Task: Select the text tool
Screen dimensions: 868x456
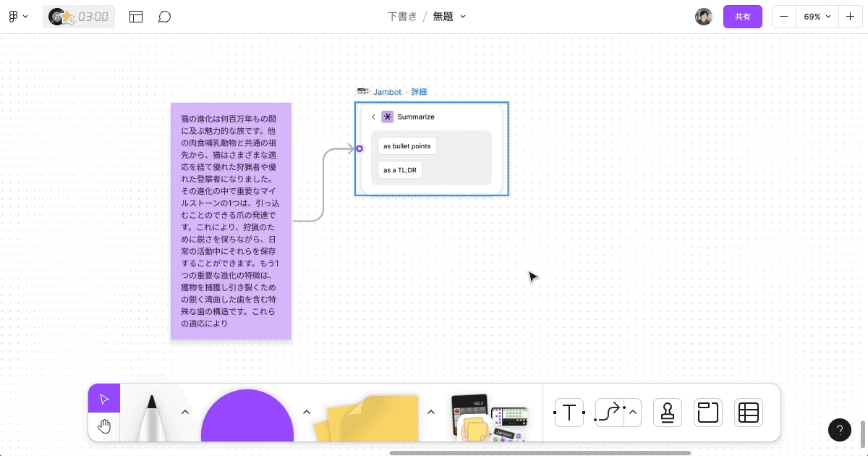Action: click(569, 413)
